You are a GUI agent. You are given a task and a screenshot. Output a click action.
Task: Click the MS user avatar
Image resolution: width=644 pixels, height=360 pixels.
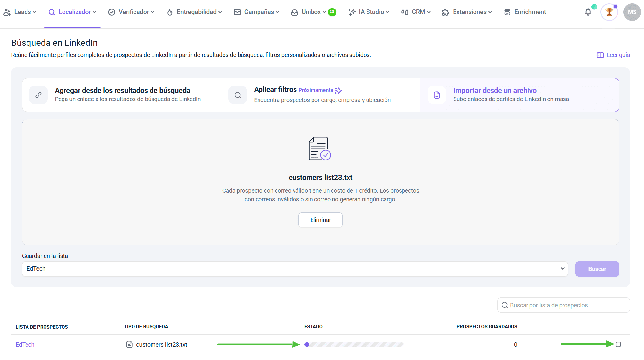coord(632,12)
